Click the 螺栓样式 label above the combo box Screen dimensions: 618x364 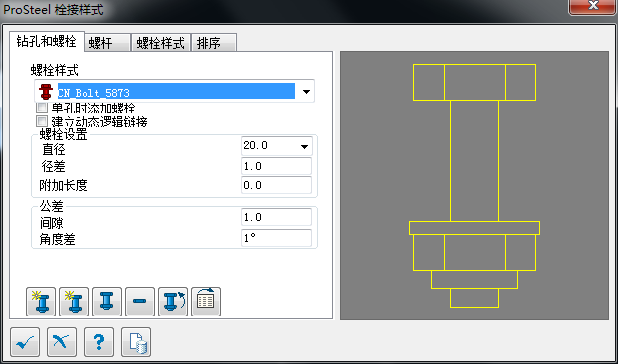click(x=55, y=71)
